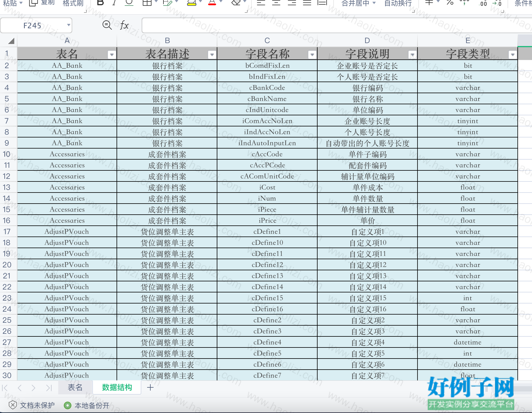The width and height of the screenshot is (532, 413).
Task: Increase decimal places
Action: pos(483,3)
